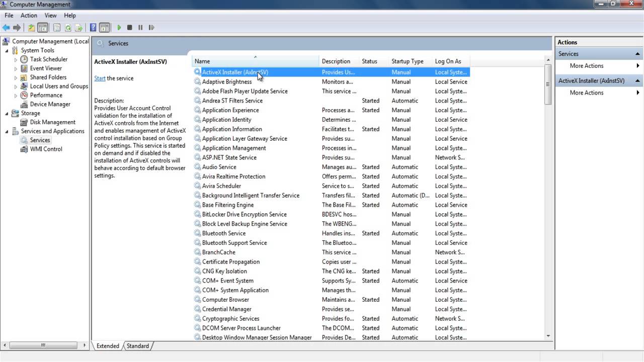Click the Export List toolbar icon
Viewport: 644px width, 362px height.
point(79,28)
